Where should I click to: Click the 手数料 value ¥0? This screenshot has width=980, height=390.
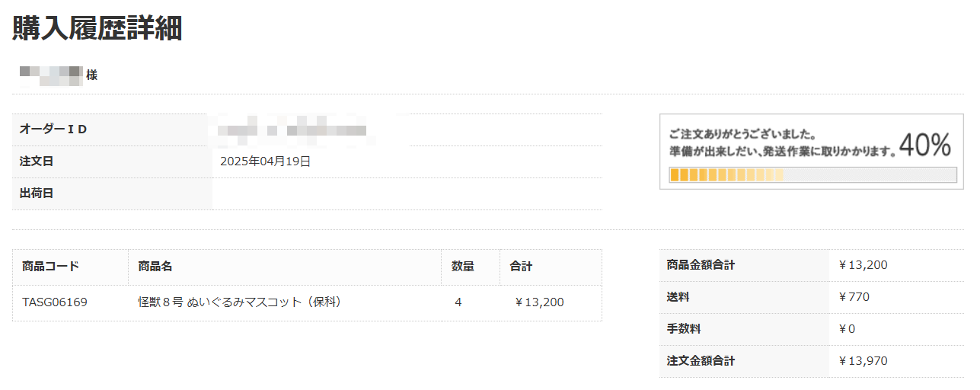pyautogui.click(x=847, y=329)
